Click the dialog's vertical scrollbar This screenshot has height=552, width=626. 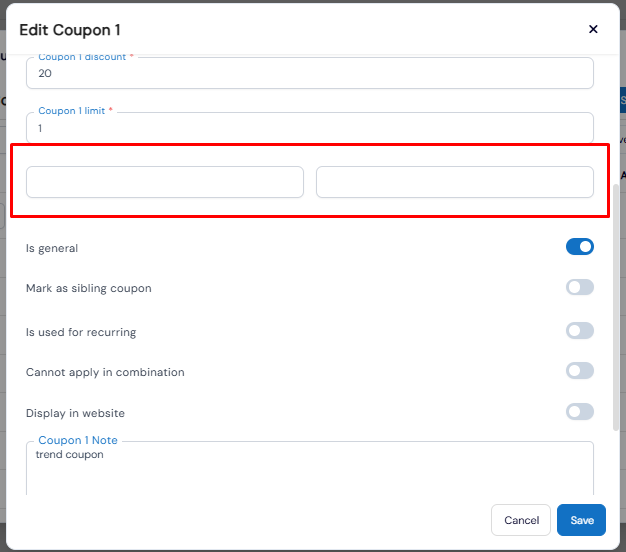pos(615,300)
